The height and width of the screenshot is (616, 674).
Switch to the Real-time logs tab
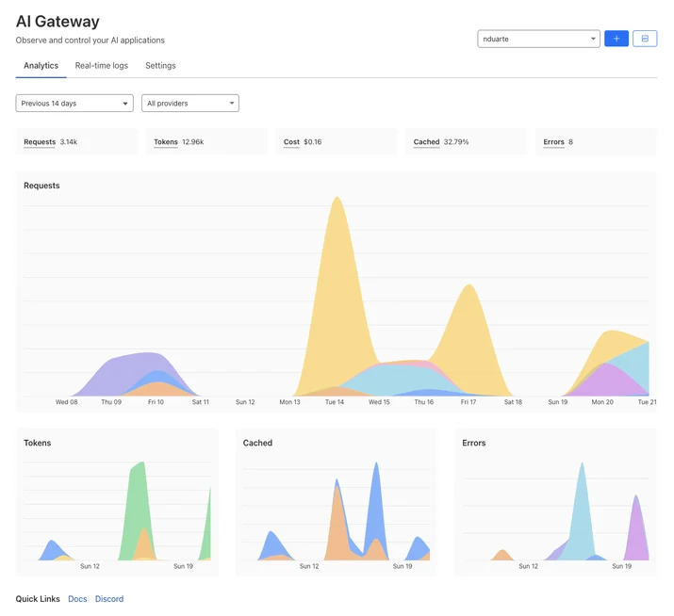[x=102, y=65]
